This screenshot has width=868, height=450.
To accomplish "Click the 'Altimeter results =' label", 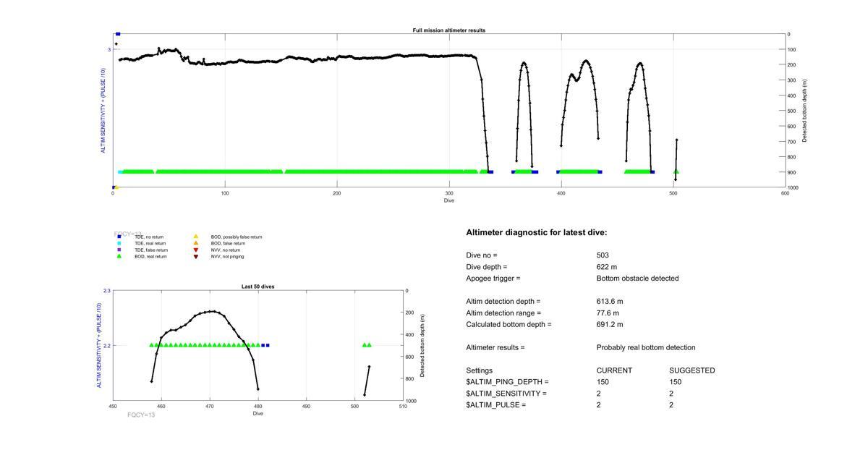I will (495, 348).
